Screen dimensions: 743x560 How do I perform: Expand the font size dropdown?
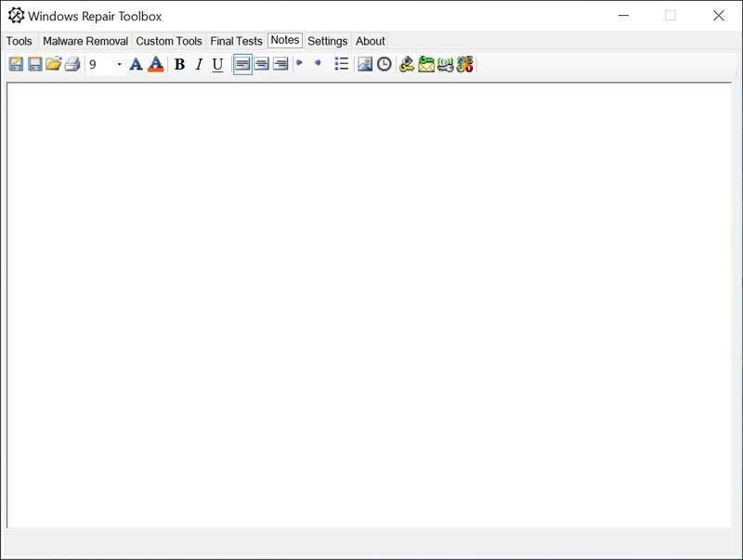pos(119,65)
